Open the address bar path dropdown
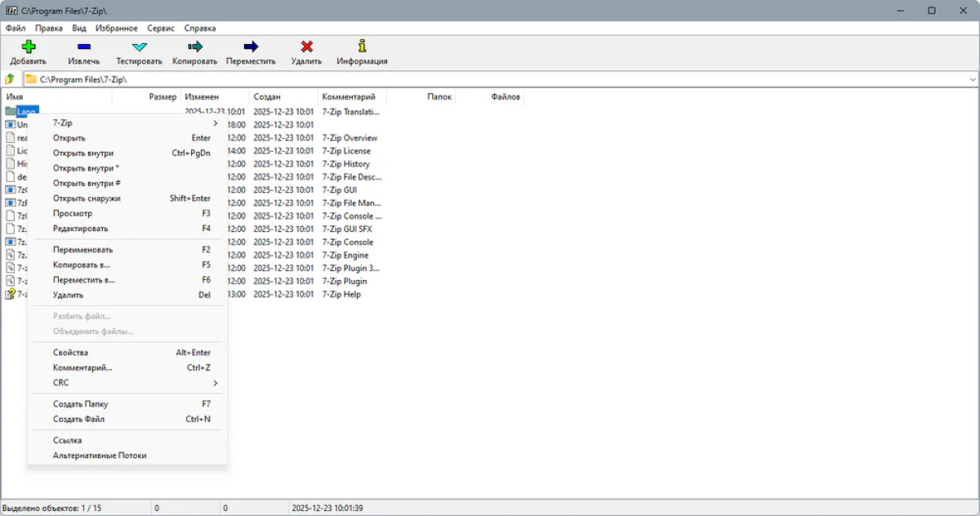 [x=972, y=79]
